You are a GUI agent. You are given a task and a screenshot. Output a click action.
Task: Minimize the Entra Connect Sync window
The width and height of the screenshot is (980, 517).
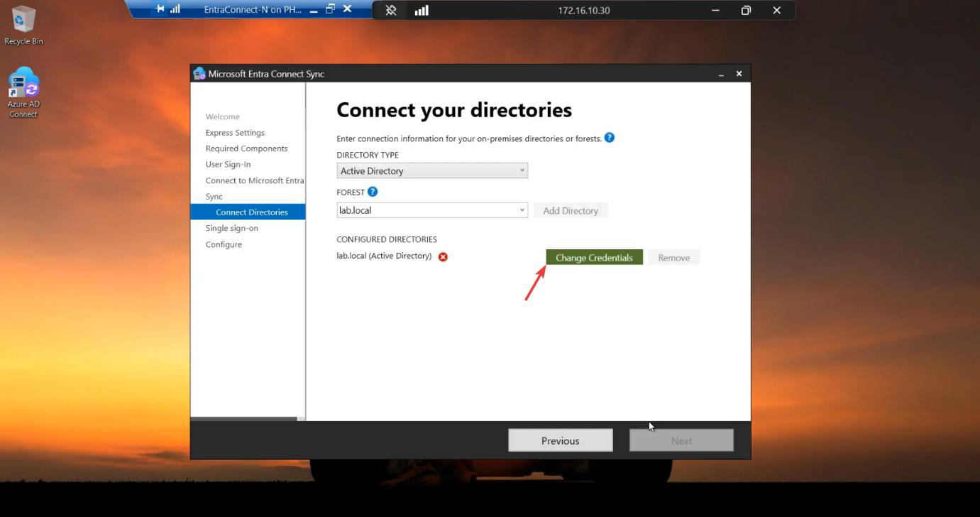[x=721, y=74]
